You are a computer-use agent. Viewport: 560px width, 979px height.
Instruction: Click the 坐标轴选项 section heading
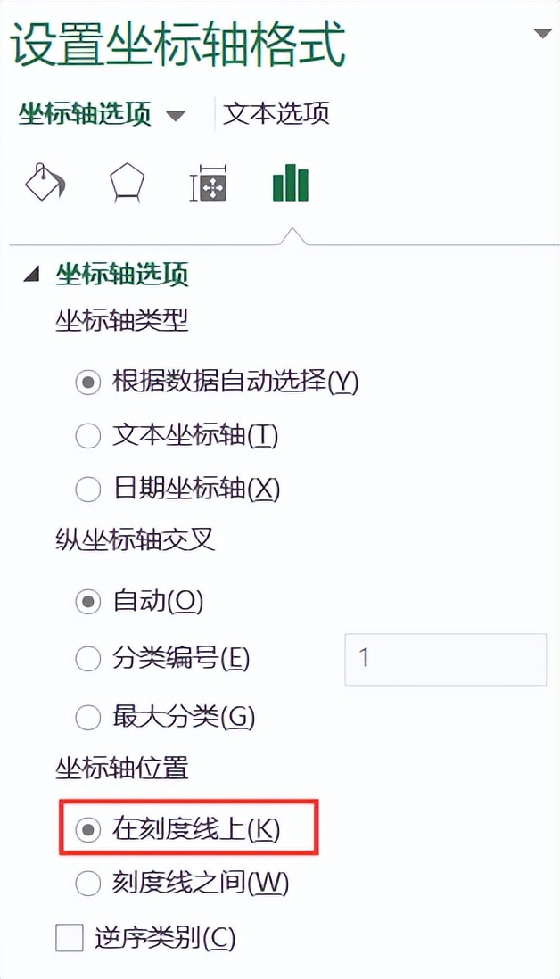pyautogui.click(x=122, y=275)
